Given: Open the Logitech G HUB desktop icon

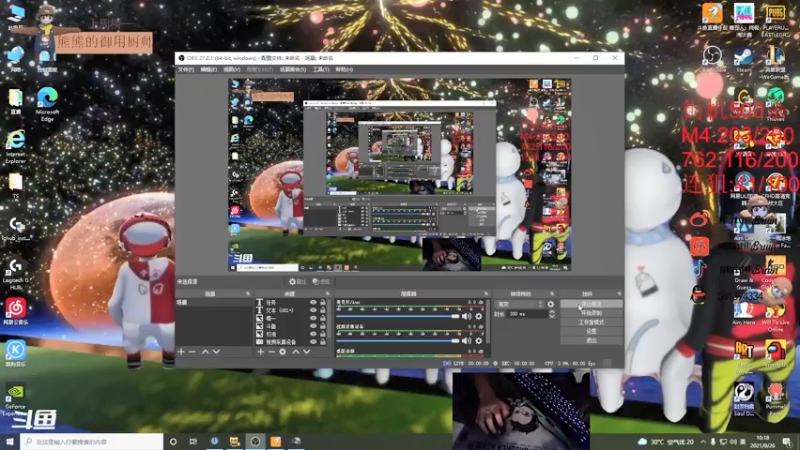Looking at the screenshot, I should tap(16, 274).
